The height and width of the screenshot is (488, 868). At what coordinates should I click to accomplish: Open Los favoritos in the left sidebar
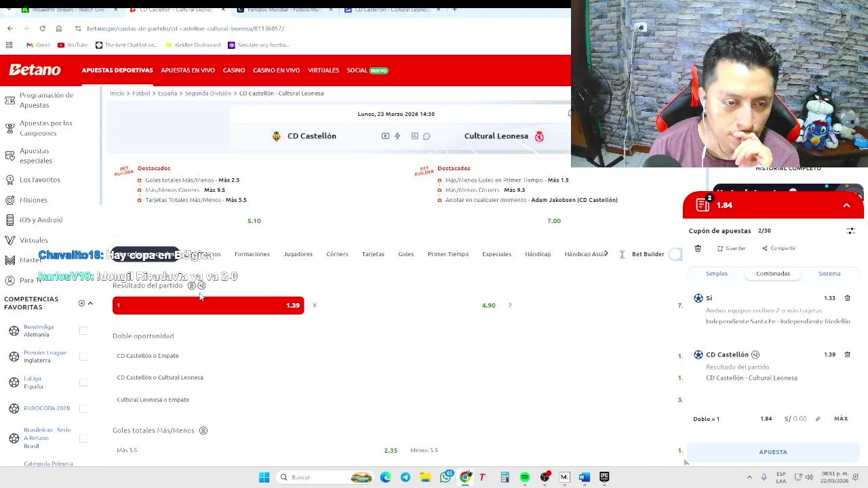coord(40,180)
